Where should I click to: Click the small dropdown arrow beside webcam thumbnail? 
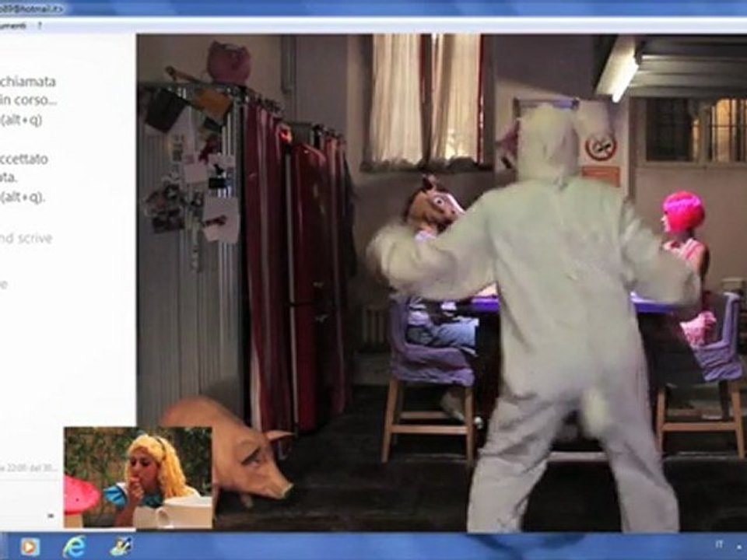(x=51, y=515)
